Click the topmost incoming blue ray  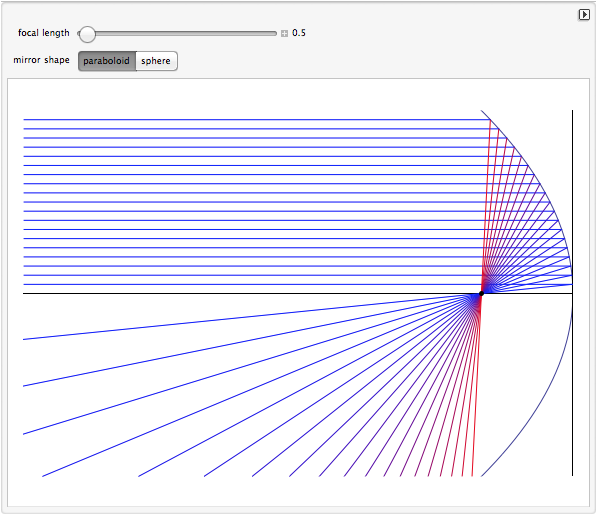tap(256, 119)
